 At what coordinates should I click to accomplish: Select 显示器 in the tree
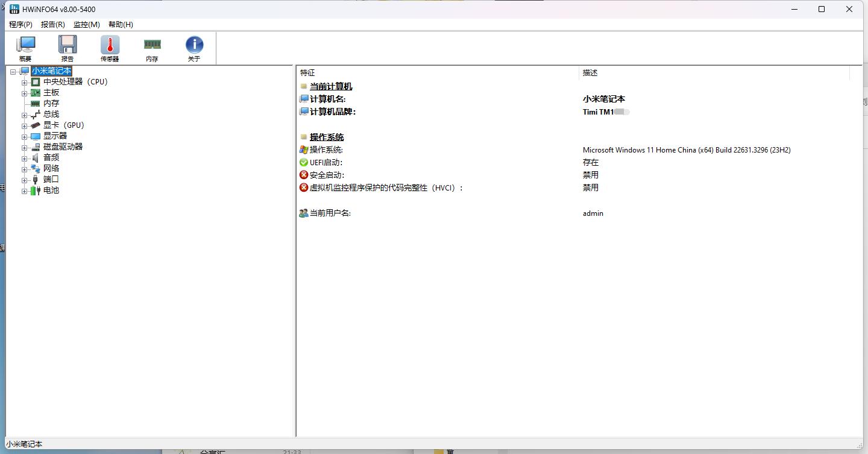(55, 136)
